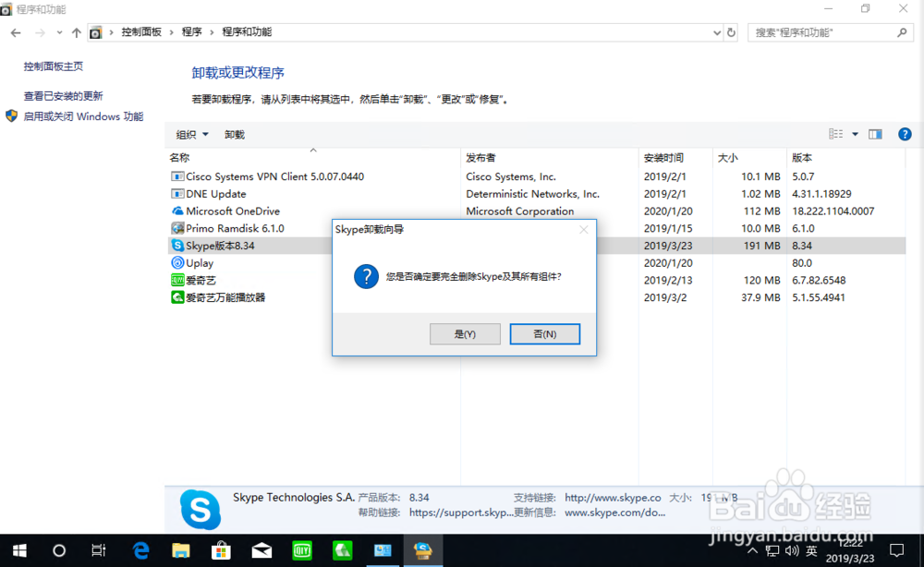
Task: Select Microsoft OneDrive entry
Action: pos(233,211)
